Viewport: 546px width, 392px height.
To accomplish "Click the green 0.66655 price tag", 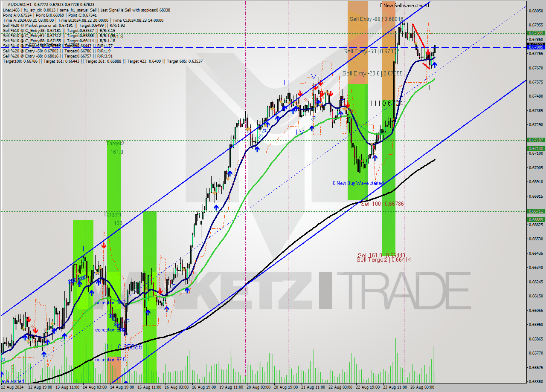I will (536, 219).
